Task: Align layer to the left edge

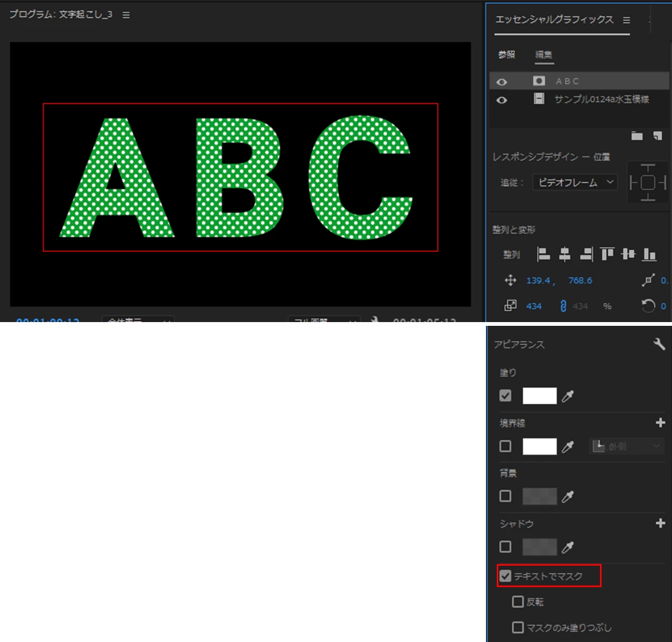Action: (x=544, y=254)
